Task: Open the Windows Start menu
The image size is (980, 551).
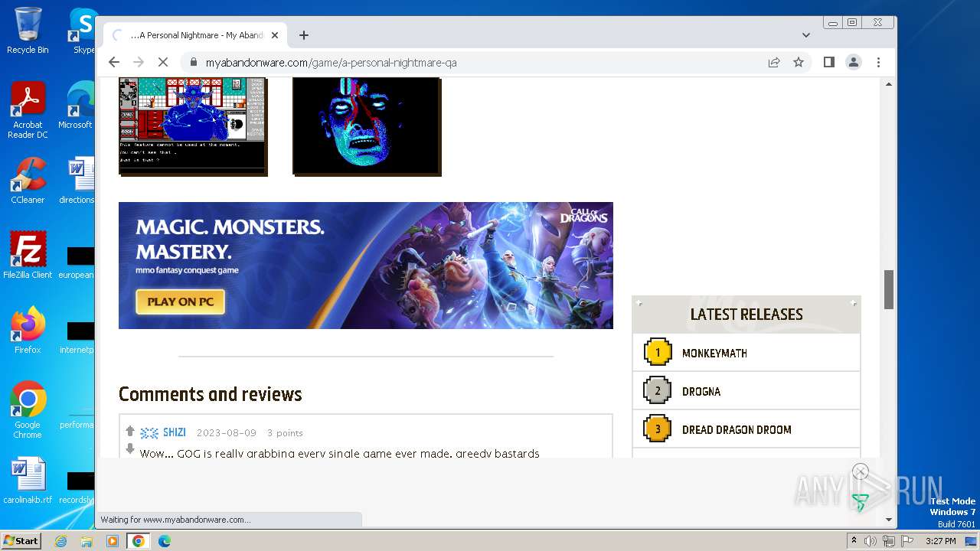Action: pos(21,541)
